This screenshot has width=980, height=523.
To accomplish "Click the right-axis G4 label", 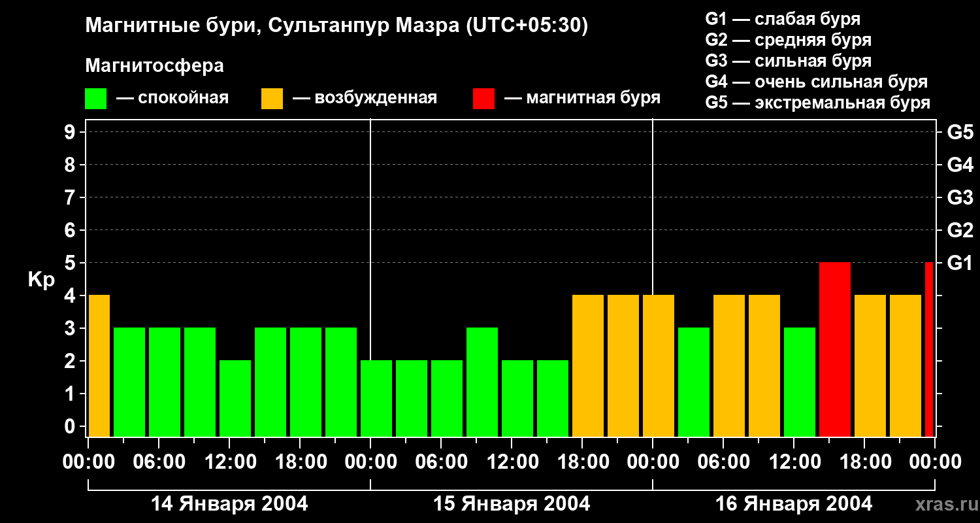I will coord(960,165).
